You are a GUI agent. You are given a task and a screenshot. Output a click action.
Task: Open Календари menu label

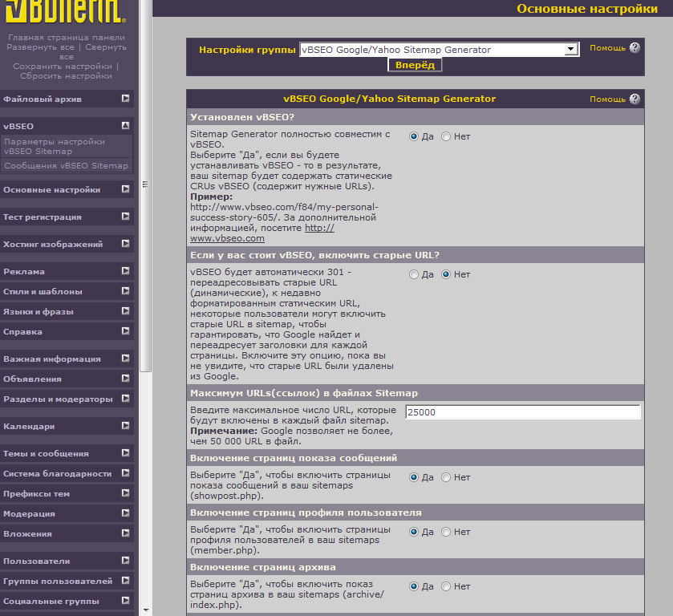pyautogui.click(x=29, y=426)
